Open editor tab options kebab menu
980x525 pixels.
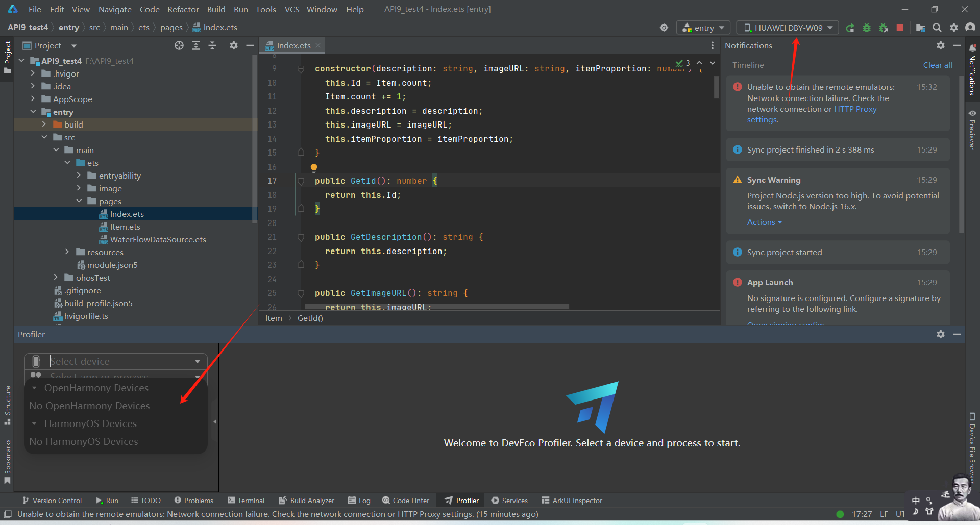[713, 45]
